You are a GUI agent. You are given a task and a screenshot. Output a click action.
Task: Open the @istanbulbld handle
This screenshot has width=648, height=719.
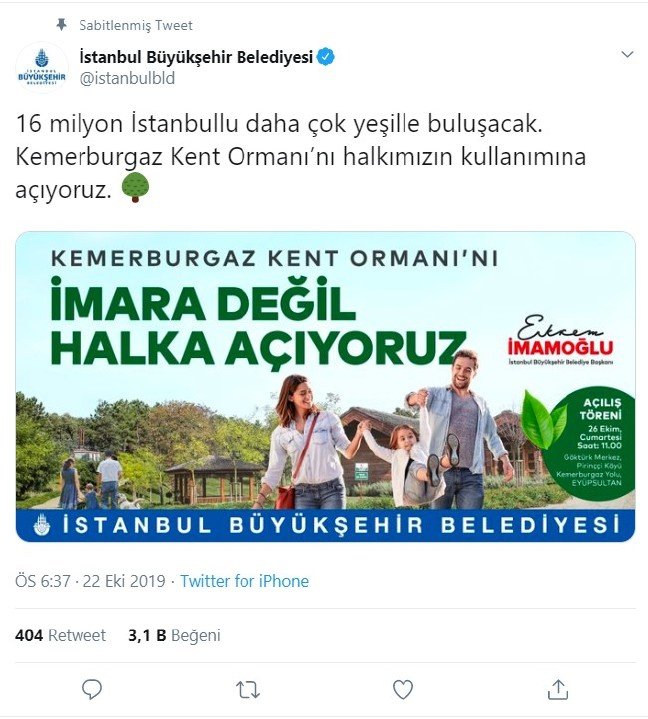127,78
